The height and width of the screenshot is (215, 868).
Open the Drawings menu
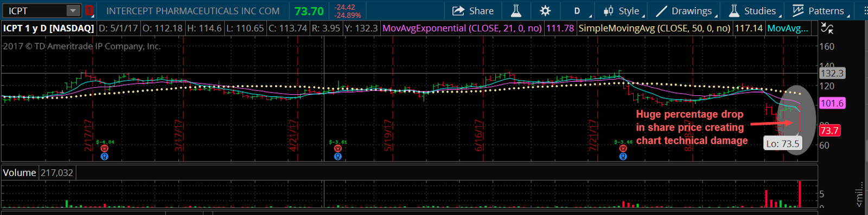[x=686, y=11]
